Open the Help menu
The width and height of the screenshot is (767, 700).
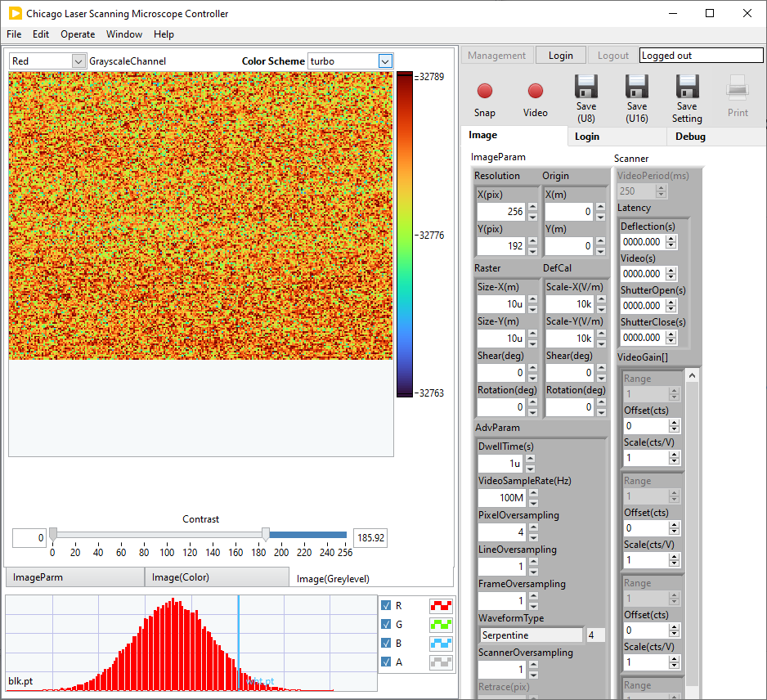164,34
